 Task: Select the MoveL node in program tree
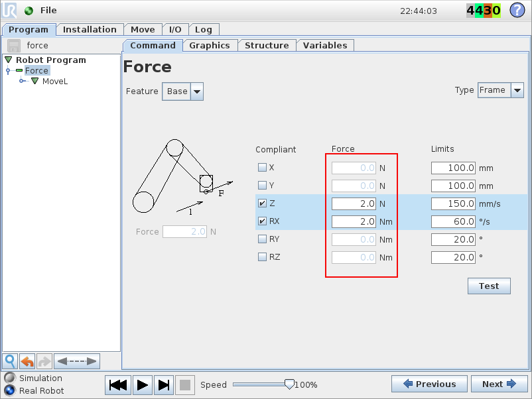coord(55,82)
